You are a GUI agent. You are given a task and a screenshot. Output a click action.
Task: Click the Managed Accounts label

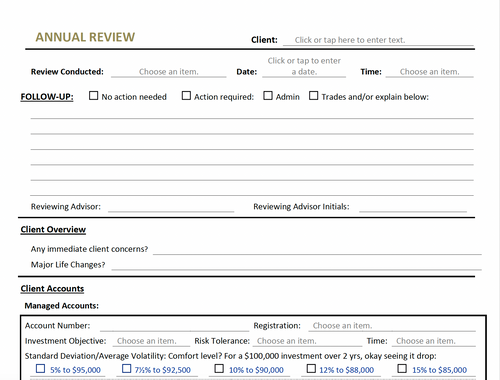tap(62, 306)
